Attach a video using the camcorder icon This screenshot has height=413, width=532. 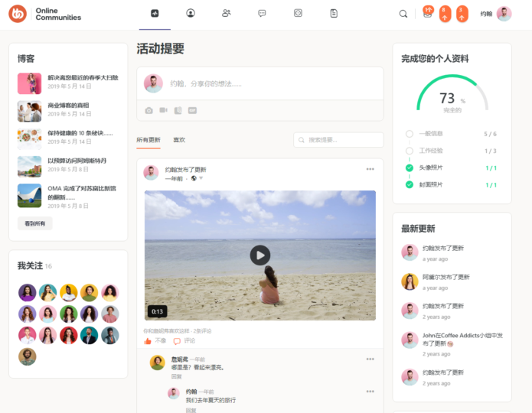click(x=163, y=110)
